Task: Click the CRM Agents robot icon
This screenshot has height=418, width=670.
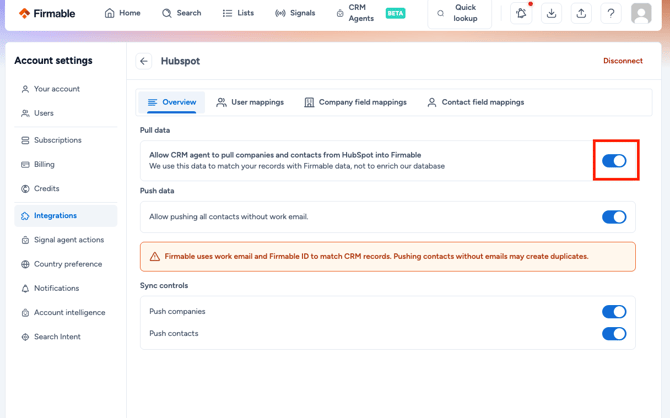Action: (340, 14)
